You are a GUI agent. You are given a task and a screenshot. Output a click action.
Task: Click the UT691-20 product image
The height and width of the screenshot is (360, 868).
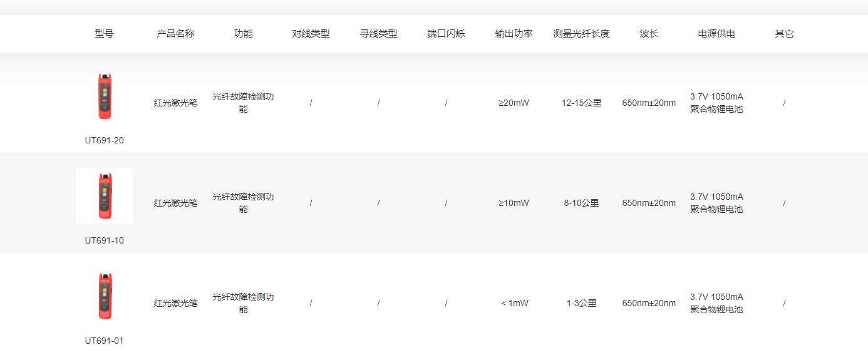pyautogui.click(x=105, y=96)
